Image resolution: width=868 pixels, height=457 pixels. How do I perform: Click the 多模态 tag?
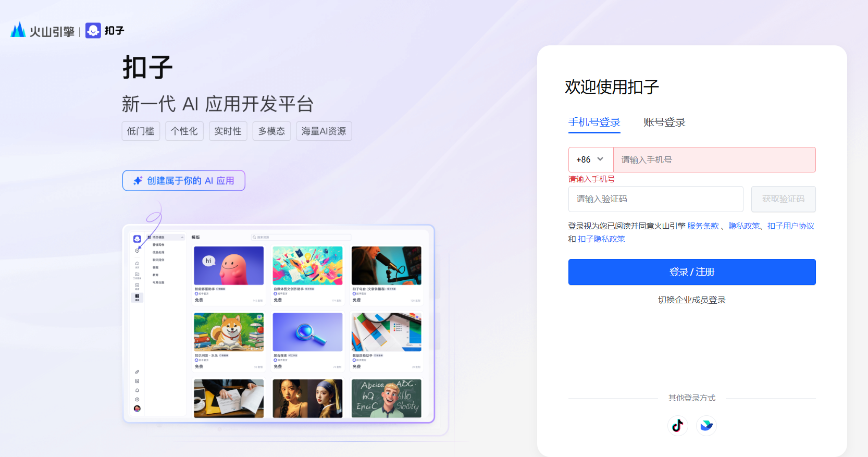[x=271, y=131]
